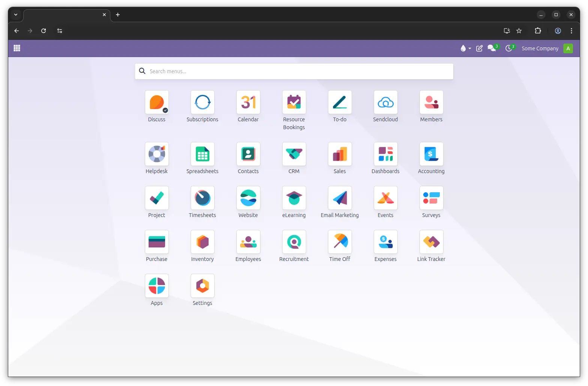
Task: Bookmark this page with the star
Action: (x=519, y=31)
